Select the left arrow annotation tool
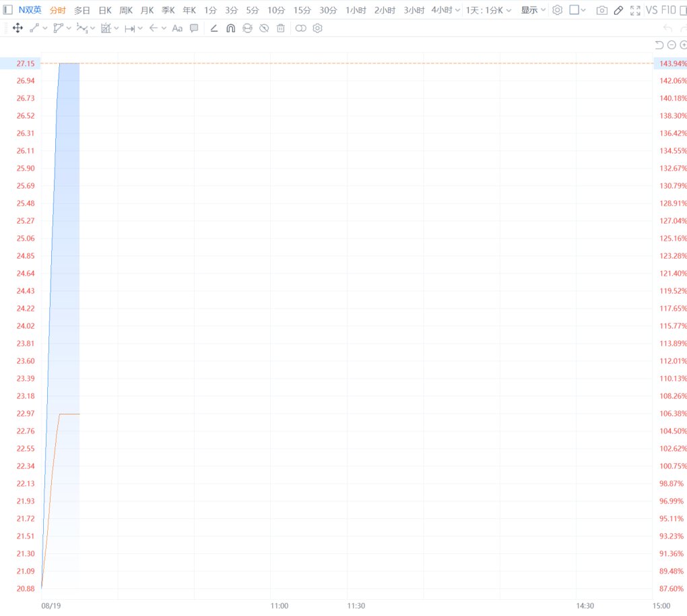This screenshot has height=616, width=687. [154, 28]
